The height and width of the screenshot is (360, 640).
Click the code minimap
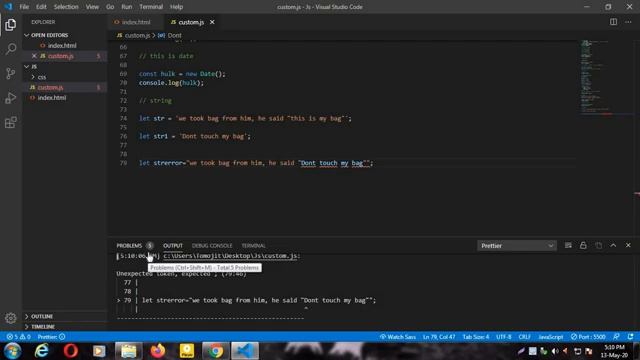[x=606, y=78]
